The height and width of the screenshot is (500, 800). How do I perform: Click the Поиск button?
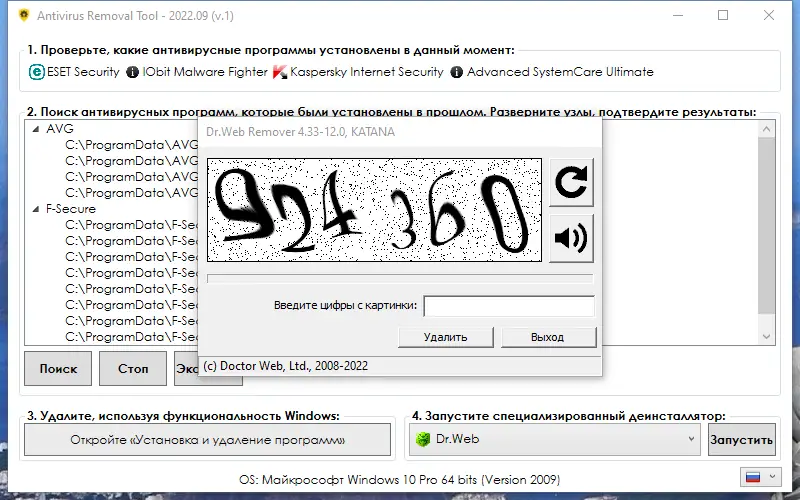(x=58, y=368)
